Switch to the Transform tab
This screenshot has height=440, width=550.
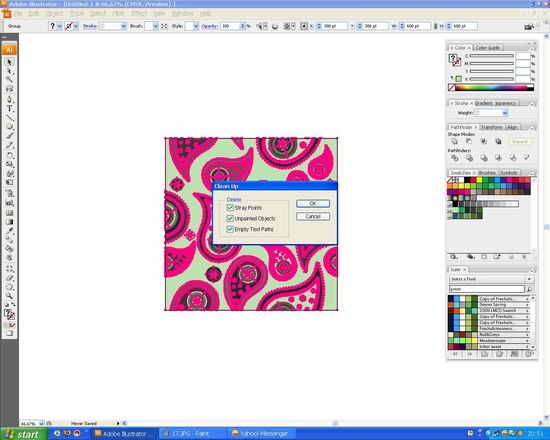pyautogui.click(x=492, y=127)
